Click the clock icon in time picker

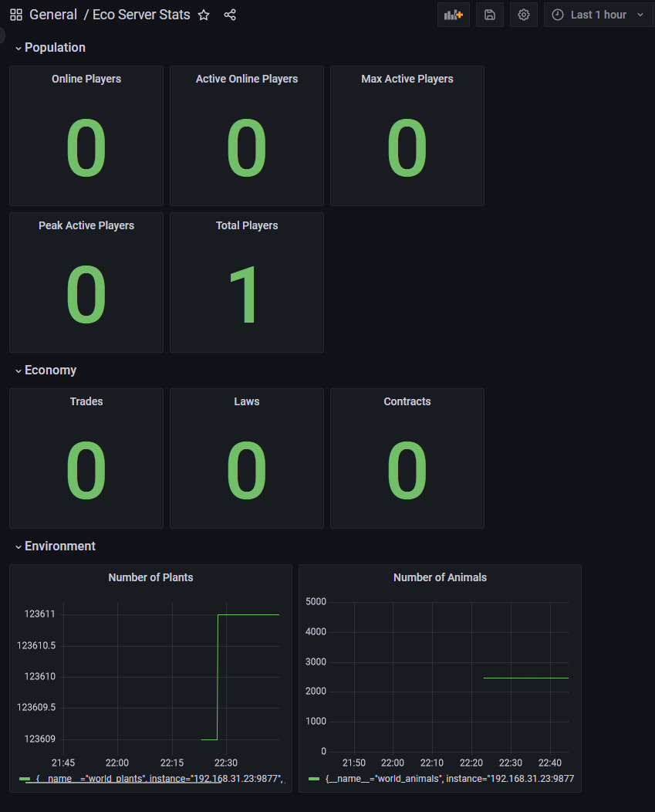tap(558, 15)
